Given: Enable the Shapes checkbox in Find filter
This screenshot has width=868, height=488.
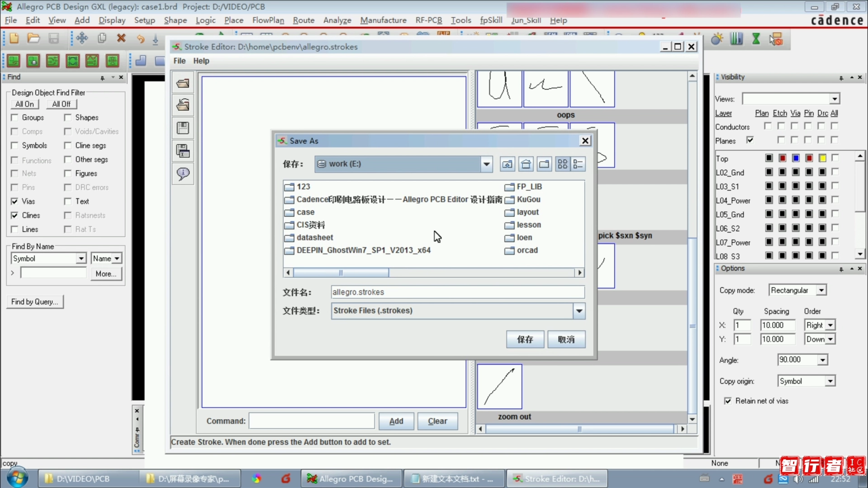Looking at the screenshot, I should 68,118.
